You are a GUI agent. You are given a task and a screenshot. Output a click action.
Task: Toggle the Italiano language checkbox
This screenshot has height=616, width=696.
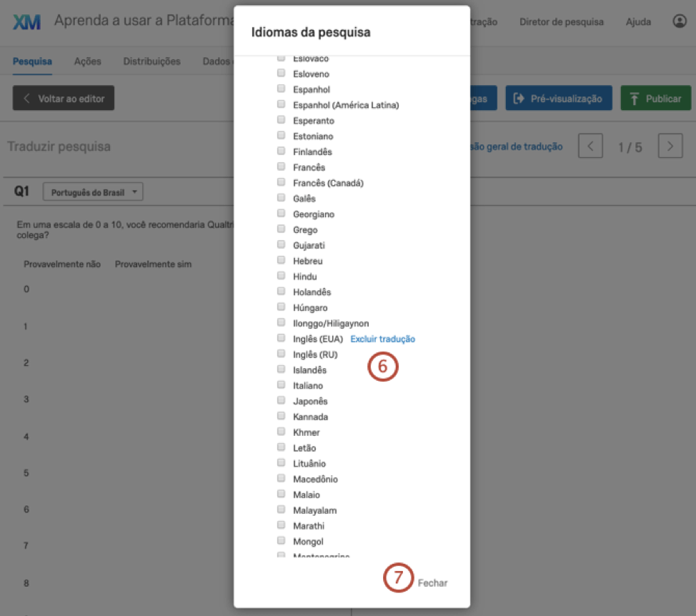pyautogui.click(x=282, y=385)
